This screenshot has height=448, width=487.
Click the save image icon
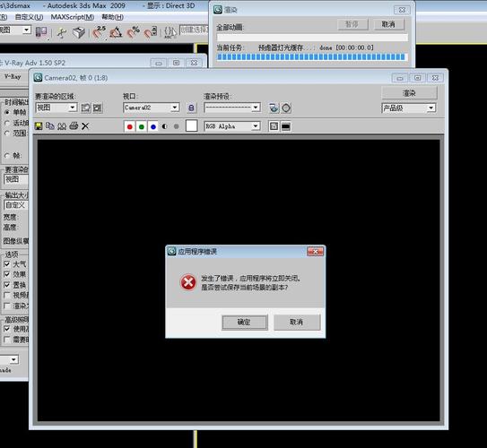pos(39,126)
